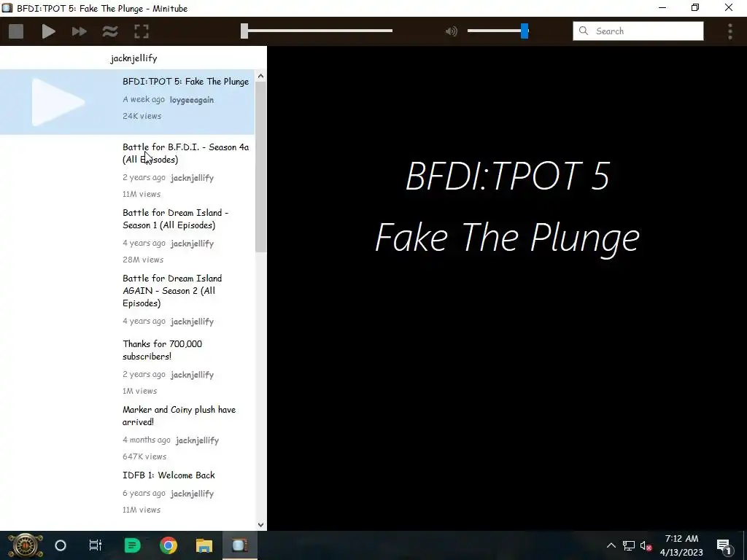
Task: Start playback with the Play button
Action: pyautogui.click(x=48, y=31)
